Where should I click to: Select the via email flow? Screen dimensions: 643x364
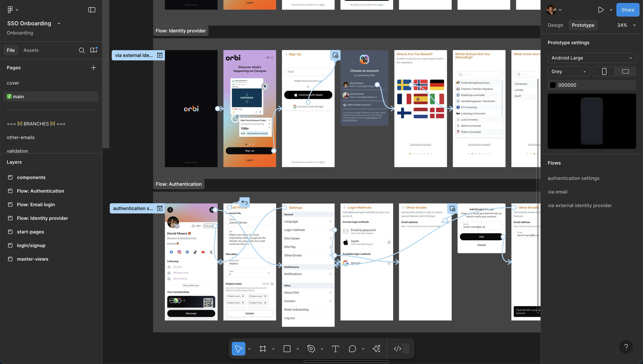(x=557, y=192)
